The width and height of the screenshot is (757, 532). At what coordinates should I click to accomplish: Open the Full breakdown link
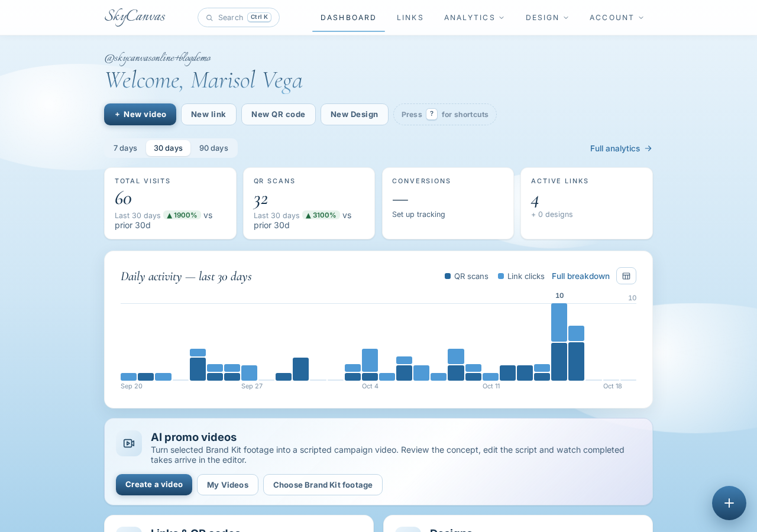point(581,276)
